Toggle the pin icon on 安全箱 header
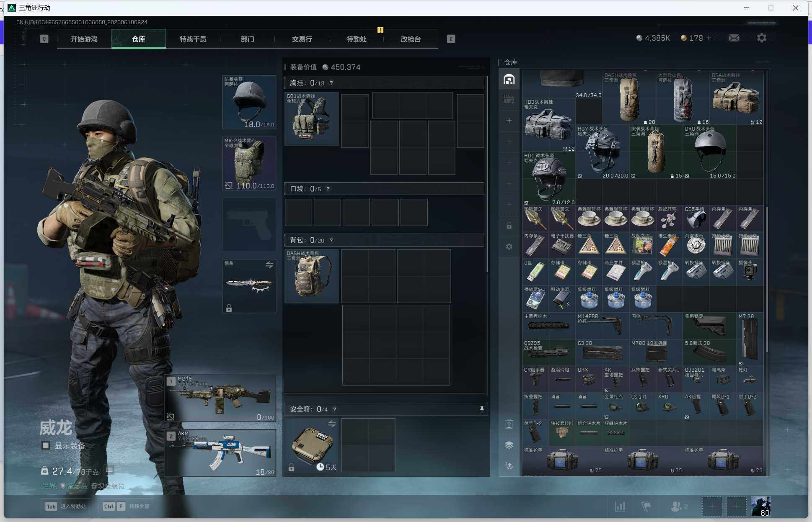The width and height of the screenshot is (812, 522). coord(482,409)
